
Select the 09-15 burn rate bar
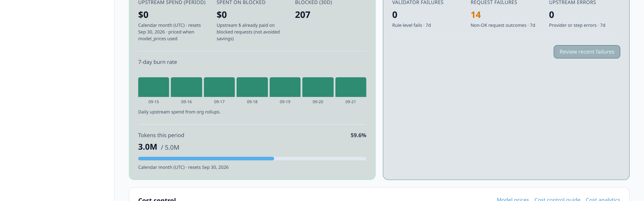click(153, 87)
